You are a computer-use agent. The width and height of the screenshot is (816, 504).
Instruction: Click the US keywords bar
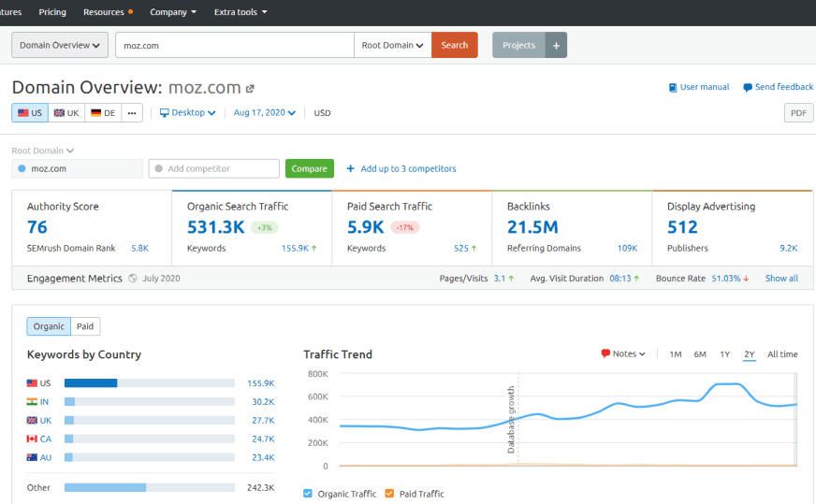[x=150, y=383]
